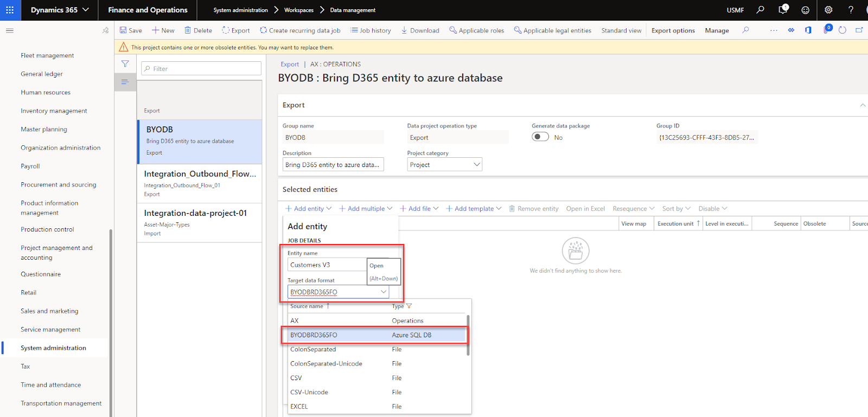
Task: Open Project category dropdown
Action: click(444, 165)
